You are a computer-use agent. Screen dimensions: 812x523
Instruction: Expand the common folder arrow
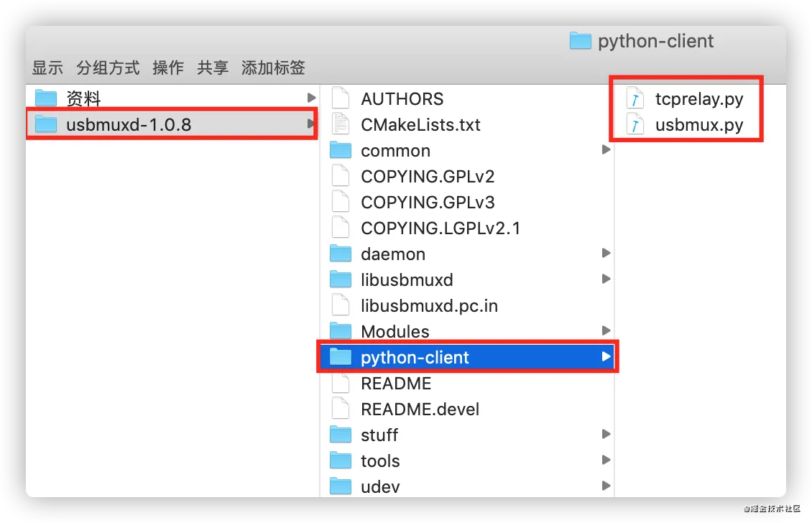coord(606,149)
